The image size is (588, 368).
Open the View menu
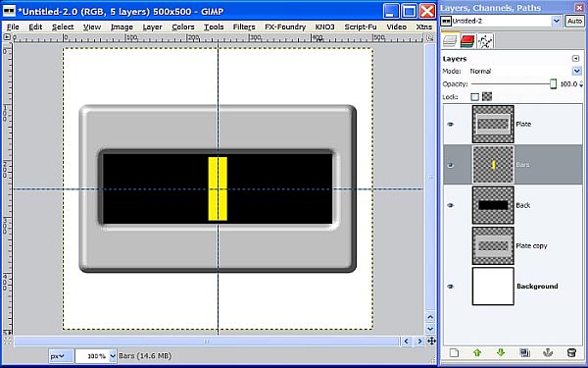pos(92,27)
